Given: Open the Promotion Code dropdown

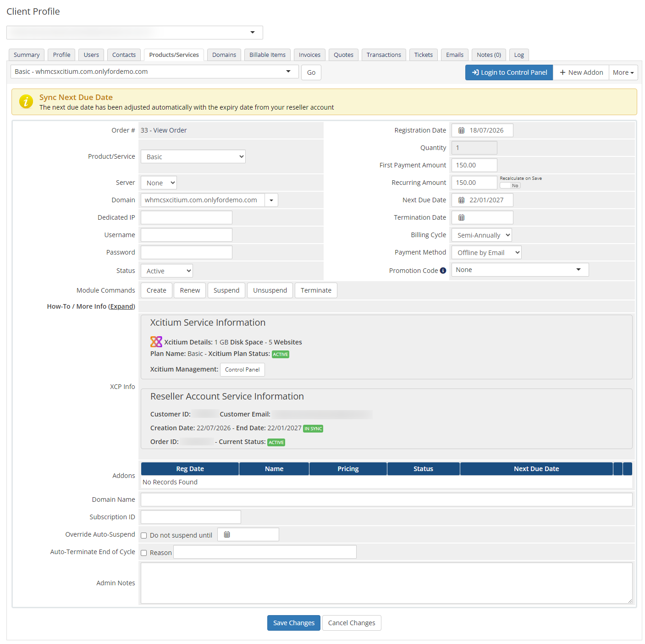Looking at the screenshot, I should (520, 270).
